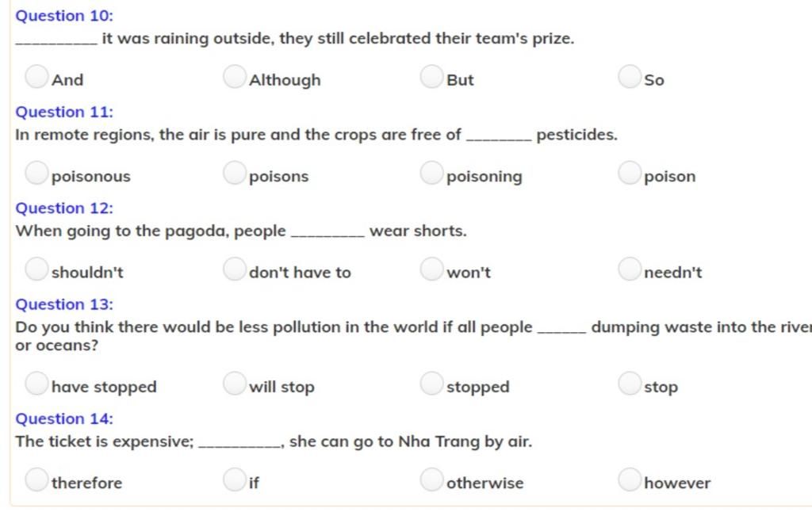Select "will stop" in Question 13

click(x=235, y=384)
